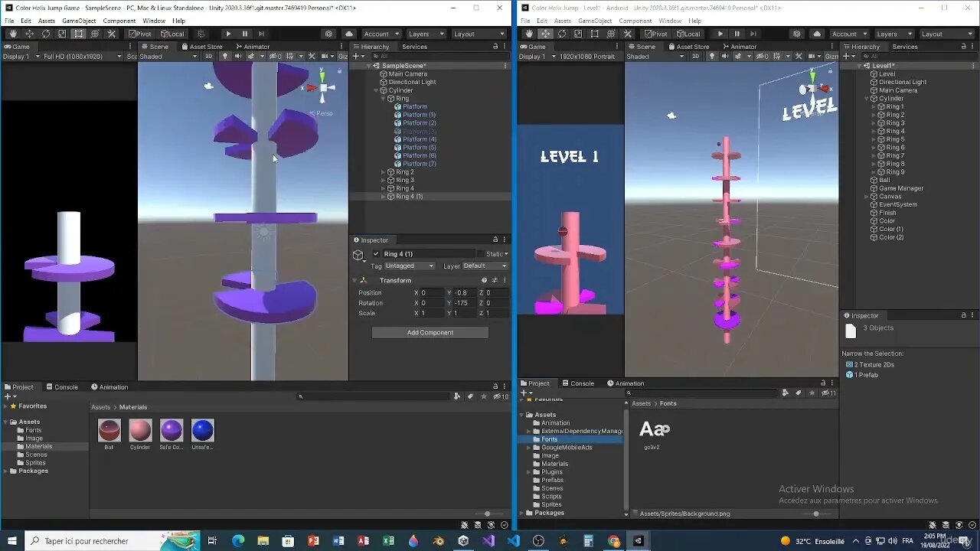Open Layout dropdown in right Unity window

coord(946,34)
